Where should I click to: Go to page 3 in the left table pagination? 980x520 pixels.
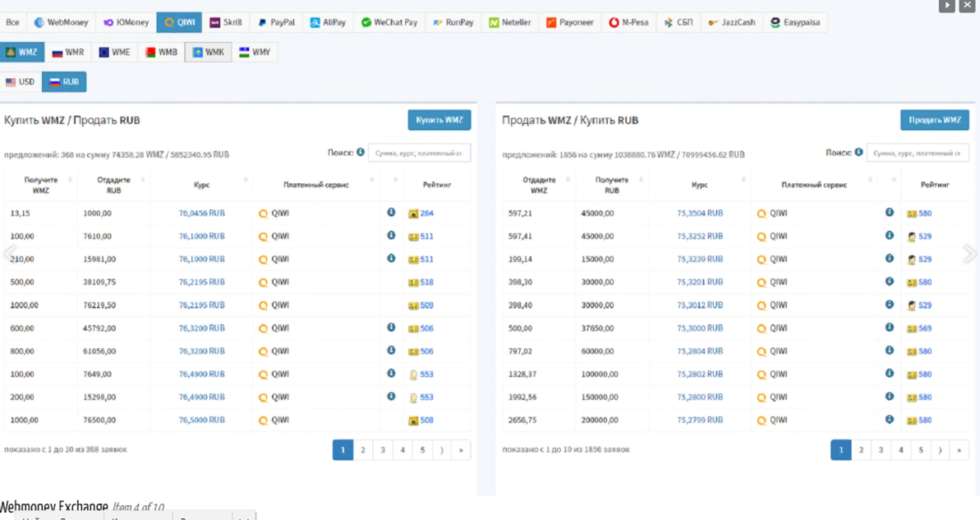pos(383,451)
